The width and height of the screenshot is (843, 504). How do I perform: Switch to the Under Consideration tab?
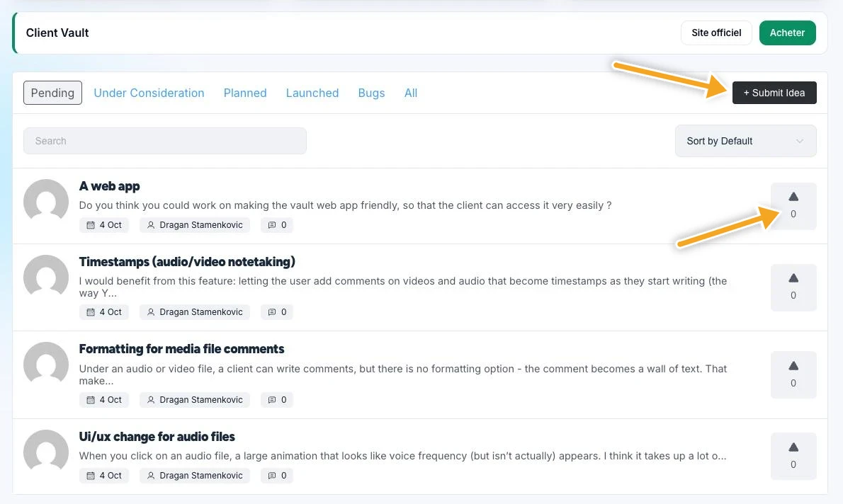tap(149, 93)
